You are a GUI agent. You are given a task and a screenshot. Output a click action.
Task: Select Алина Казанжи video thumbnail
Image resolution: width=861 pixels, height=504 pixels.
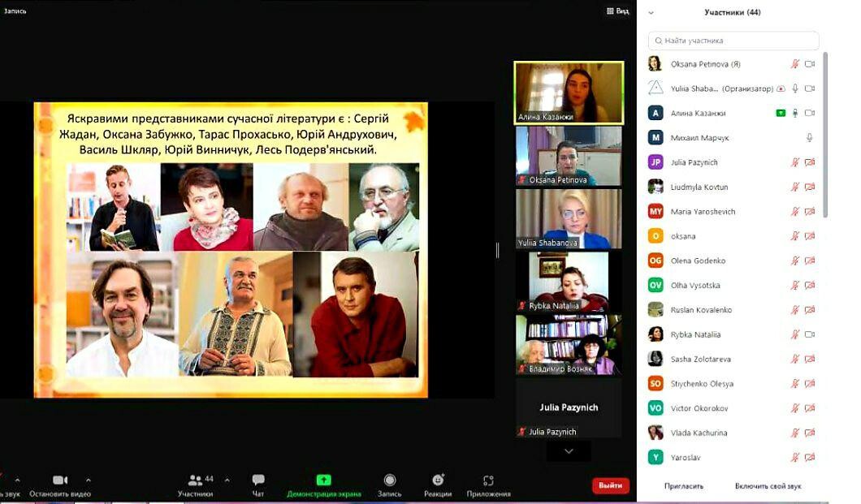tap(569, 93)
